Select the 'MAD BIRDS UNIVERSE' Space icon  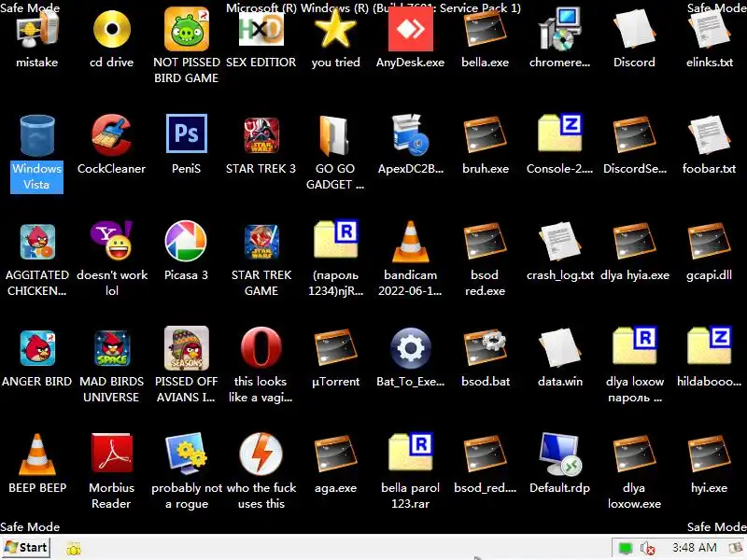coord(111,348)
